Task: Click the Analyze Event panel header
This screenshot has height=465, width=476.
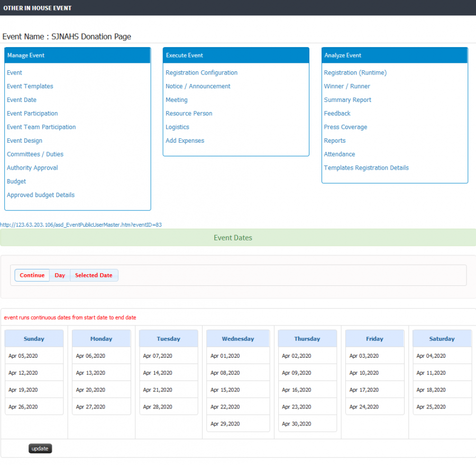Action: [395, 55]
